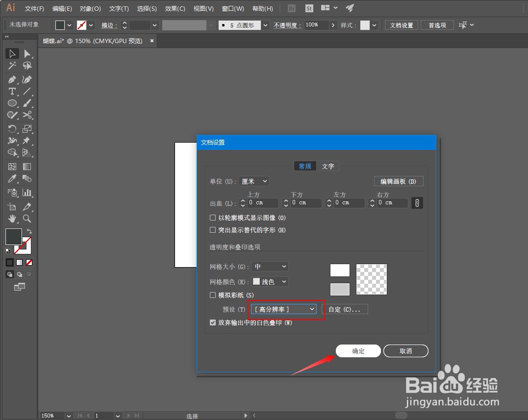Select the Scissors tool
The height and width of the screenshot is (420, 528).
tap(27, 115)
